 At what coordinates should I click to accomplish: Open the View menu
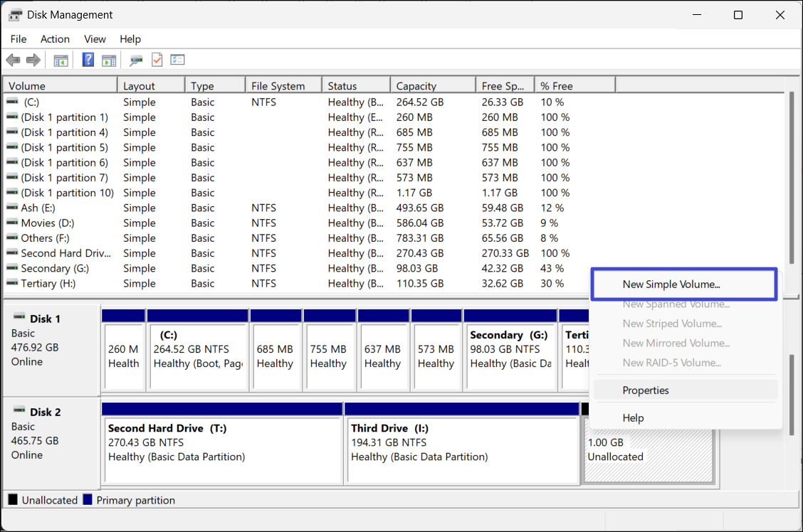[95, 39]
